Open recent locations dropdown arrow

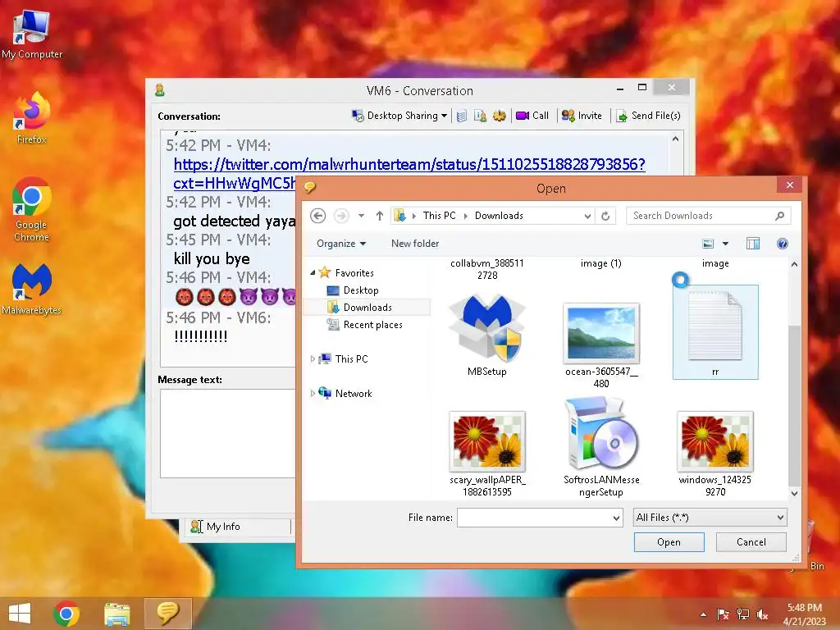pyautogui.click(x=362, y=216)
